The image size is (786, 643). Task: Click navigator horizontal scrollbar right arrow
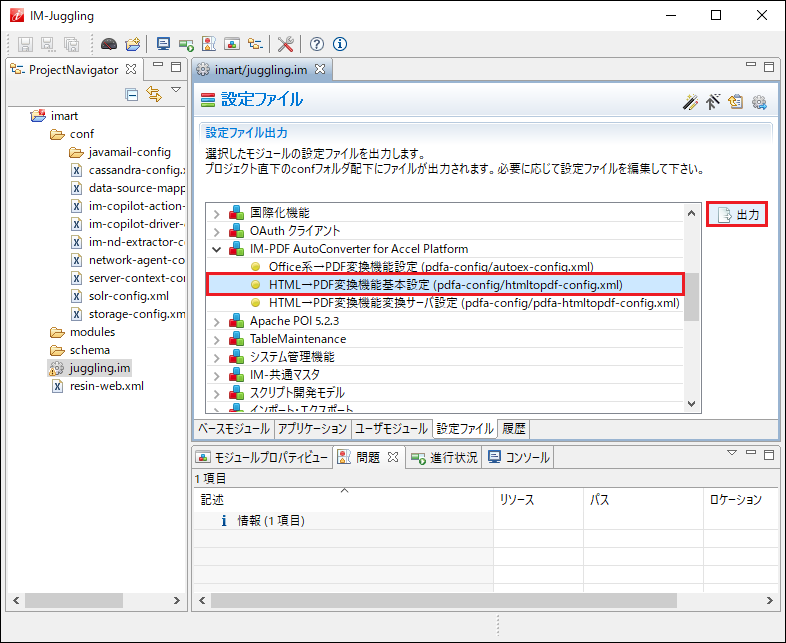pyautogui.click(x=176, y=600)
